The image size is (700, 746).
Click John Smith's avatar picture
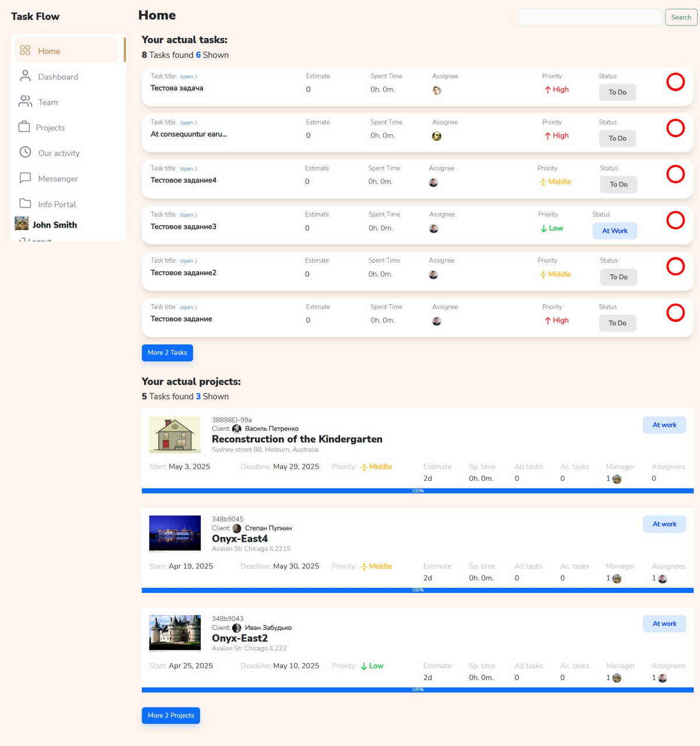(22, 224)
